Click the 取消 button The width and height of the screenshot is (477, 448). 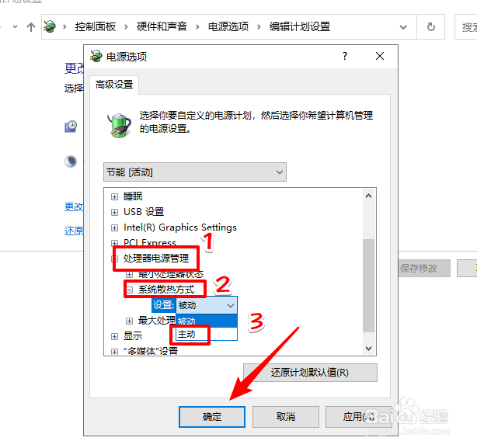point(286,417)
